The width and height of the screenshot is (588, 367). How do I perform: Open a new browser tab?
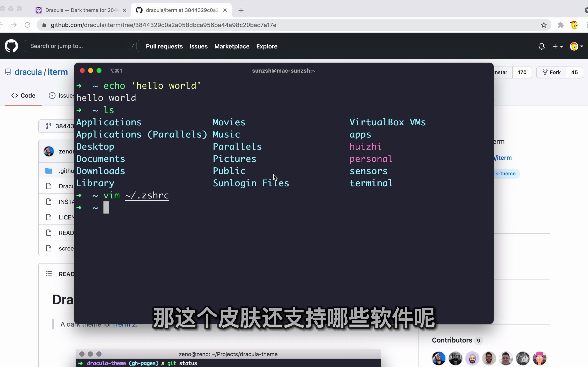tap(241, 10)
